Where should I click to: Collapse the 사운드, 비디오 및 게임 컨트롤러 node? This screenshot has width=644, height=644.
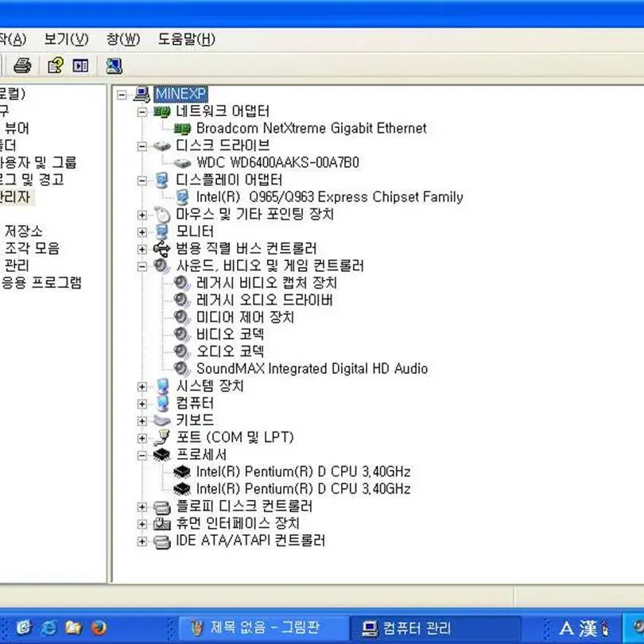(142, 266)
